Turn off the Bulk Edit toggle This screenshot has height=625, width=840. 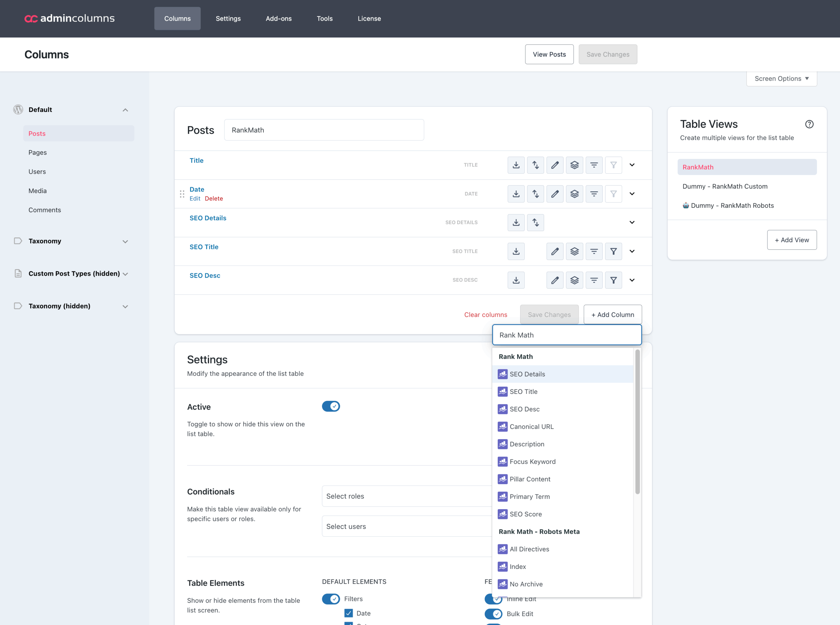493,614
